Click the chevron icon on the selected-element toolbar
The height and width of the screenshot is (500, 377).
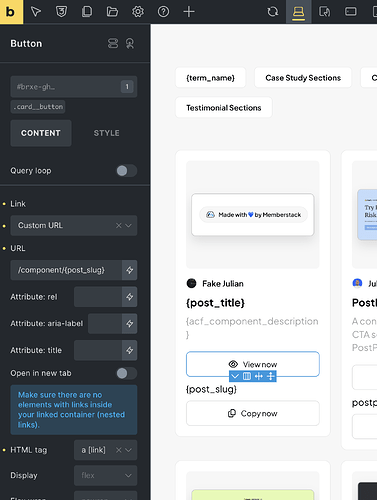click(235, 376)
